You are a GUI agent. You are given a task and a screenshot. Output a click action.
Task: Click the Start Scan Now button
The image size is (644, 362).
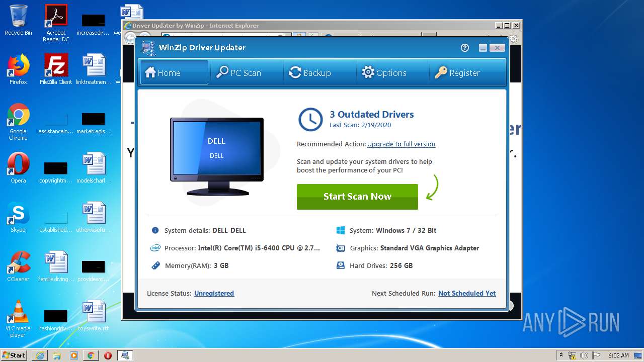pyautogui.click(x=357, y=197)
